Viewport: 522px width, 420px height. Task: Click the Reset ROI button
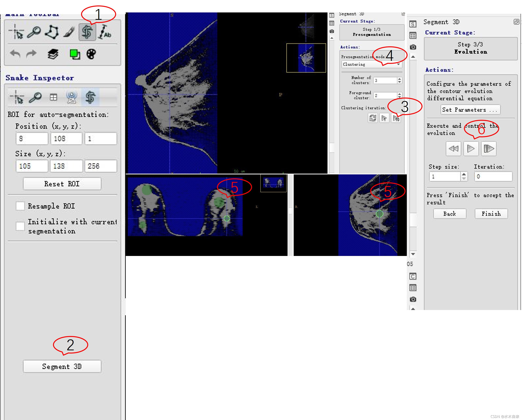62,184
